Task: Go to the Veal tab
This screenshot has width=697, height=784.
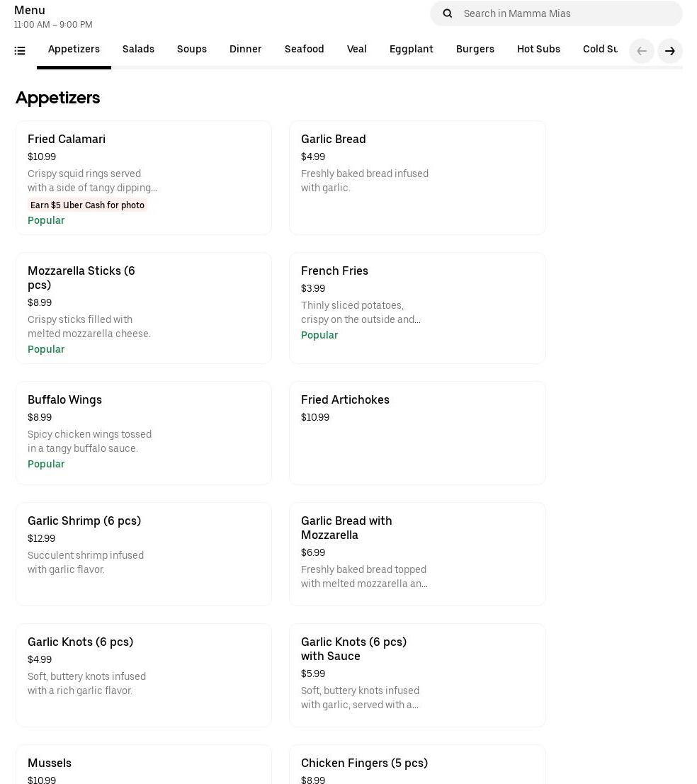Action: pyautogui.click(x=356, y=50)
